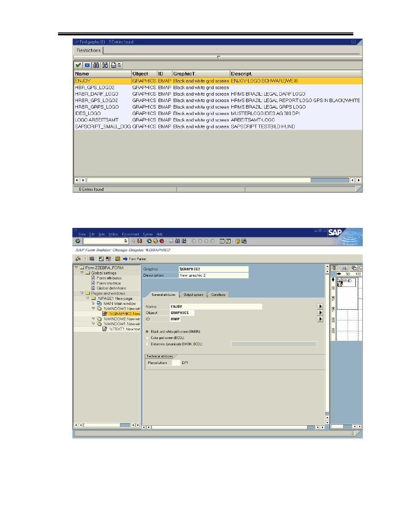Click blue cancel X icon in Find graphic toolbar

87,65
